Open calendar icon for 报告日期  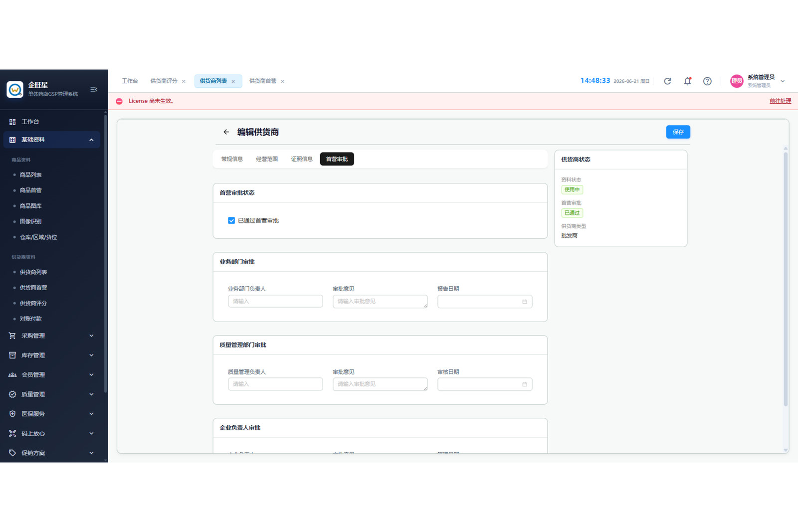525,302
